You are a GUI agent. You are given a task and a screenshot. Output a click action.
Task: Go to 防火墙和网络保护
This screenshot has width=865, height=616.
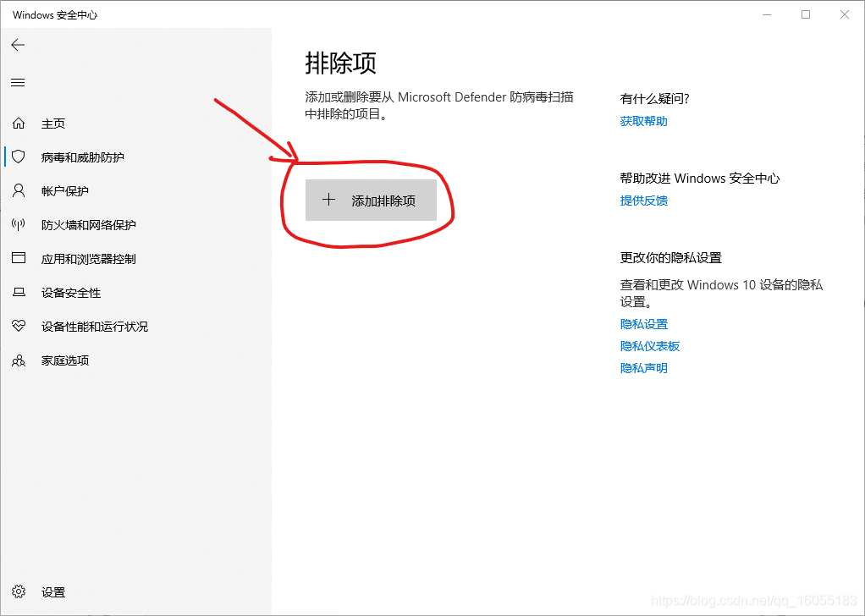[x=135, y=224]
